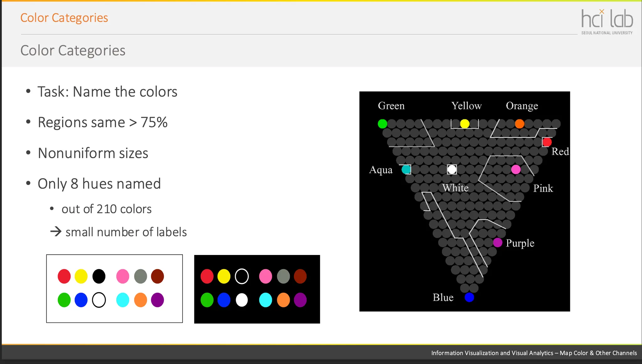The height and width of the screenshot is (364, 642).
Task: Click 'Task: Name the colors' bullet text
Action: click(x=107, y=92)
